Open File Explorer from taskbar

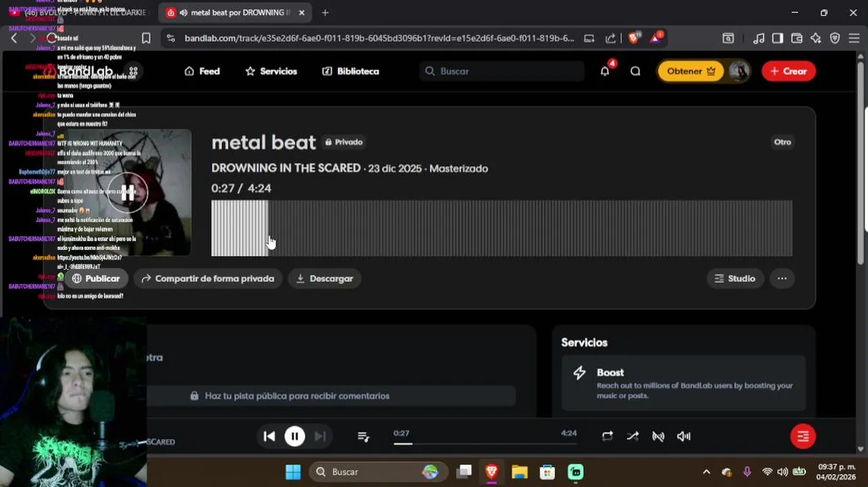519,472
